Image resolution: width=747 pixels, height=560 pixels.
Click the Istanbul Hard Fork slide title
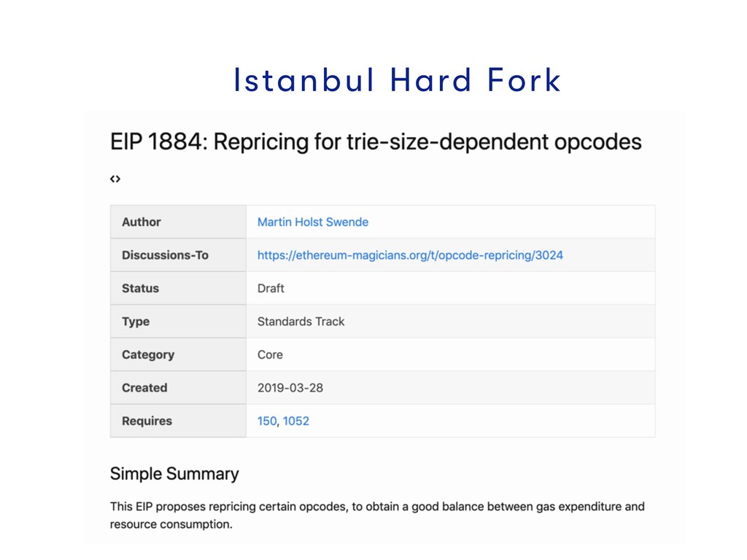tap(397, 79)
